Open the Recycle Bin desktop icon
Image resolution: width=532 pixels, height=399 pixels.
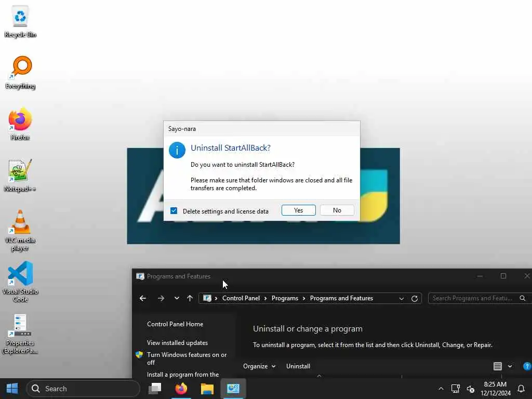[x=20, y=21]
